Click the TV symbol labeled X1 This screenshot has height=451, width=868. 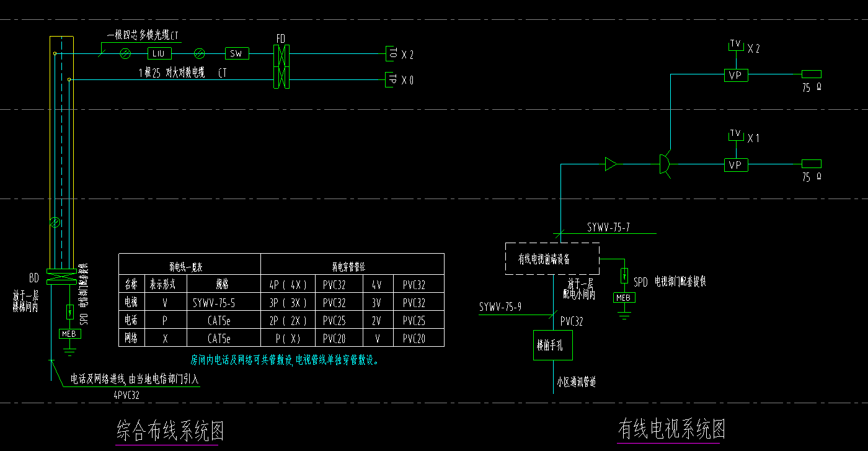736,135
